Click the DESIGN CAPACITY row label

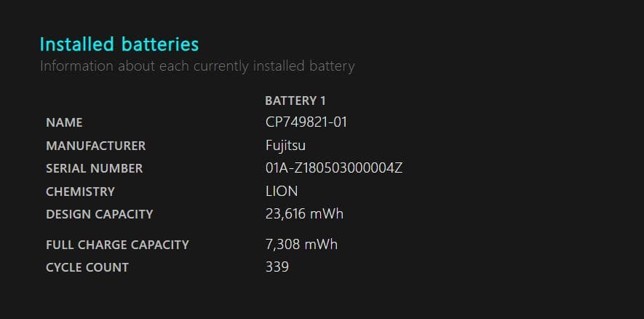click(x=99, y=214)
